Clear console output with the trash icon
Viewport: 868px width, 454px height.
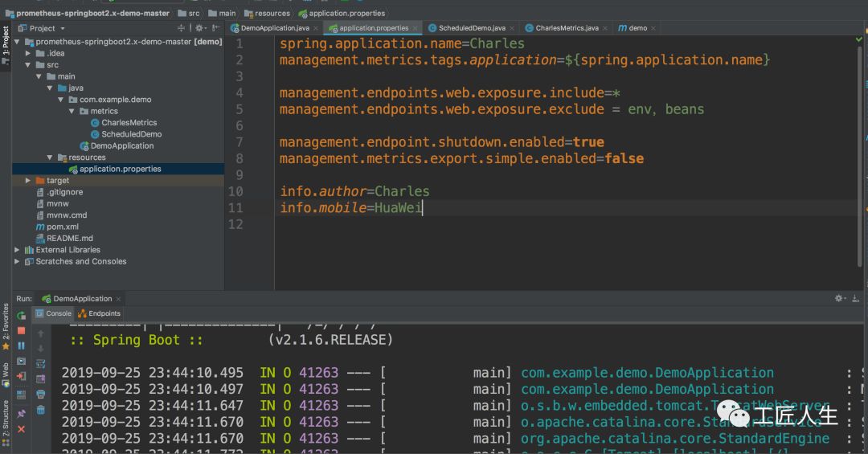point(40,410)
